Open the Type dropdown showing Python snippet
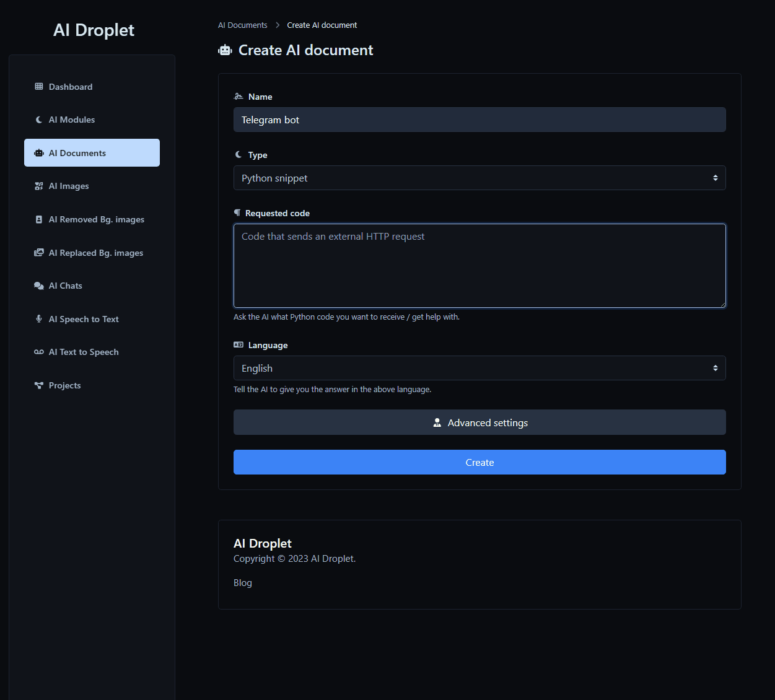Screen dimensions: 775x700 (479, 178)
